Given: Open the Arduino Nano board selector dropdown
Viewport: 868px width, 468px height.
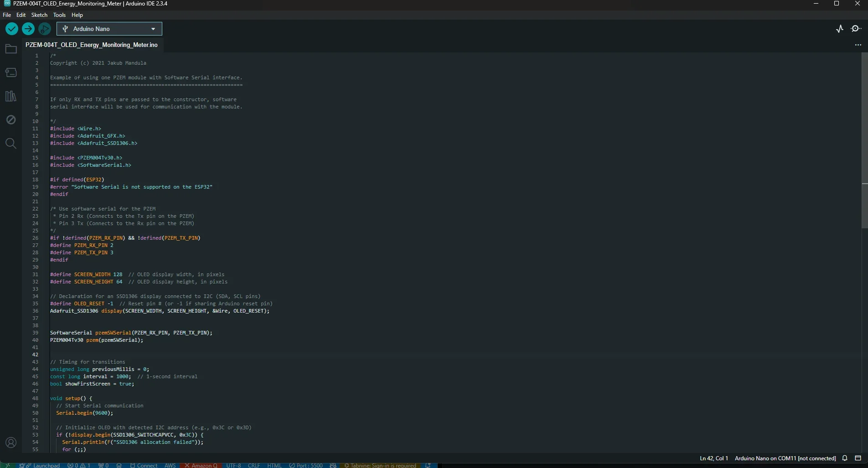Looking at the screenshot, I should tap(109, 29).
